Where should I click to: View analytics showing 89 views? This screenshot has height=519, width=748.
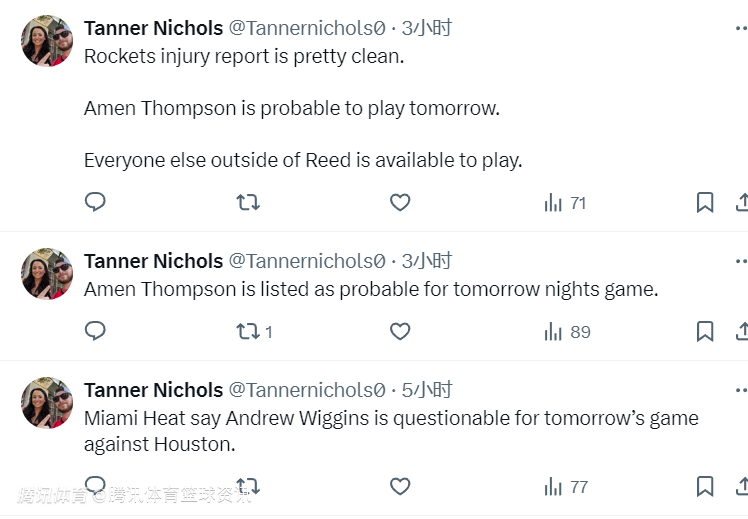pos(567,331)
